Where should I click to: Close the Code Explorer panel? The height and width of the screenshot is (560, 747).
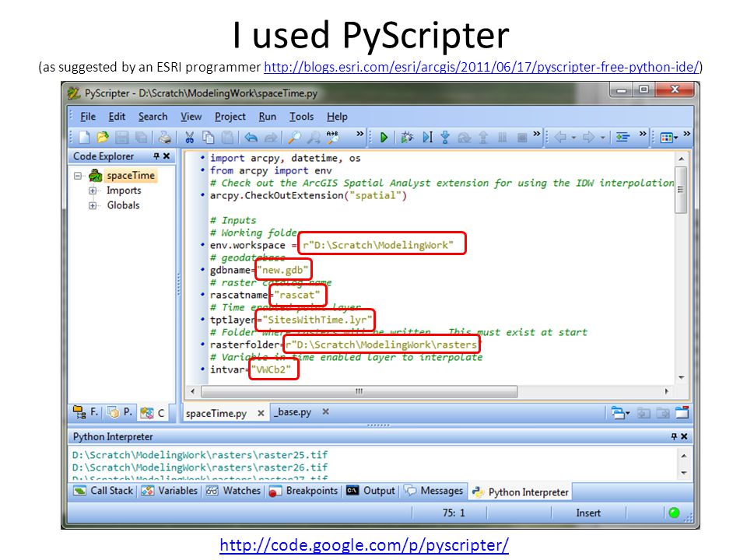(167, 156)
